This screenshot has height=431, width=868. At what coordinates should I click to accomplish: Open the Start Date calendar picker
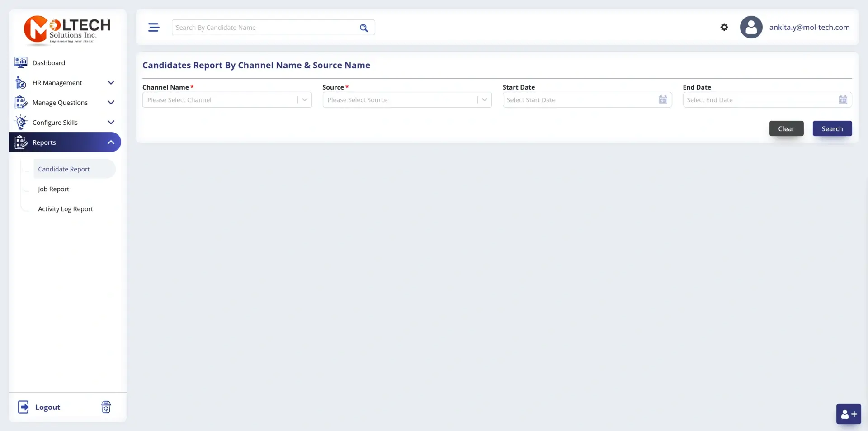pyautogui.click(x=663, y=99)
